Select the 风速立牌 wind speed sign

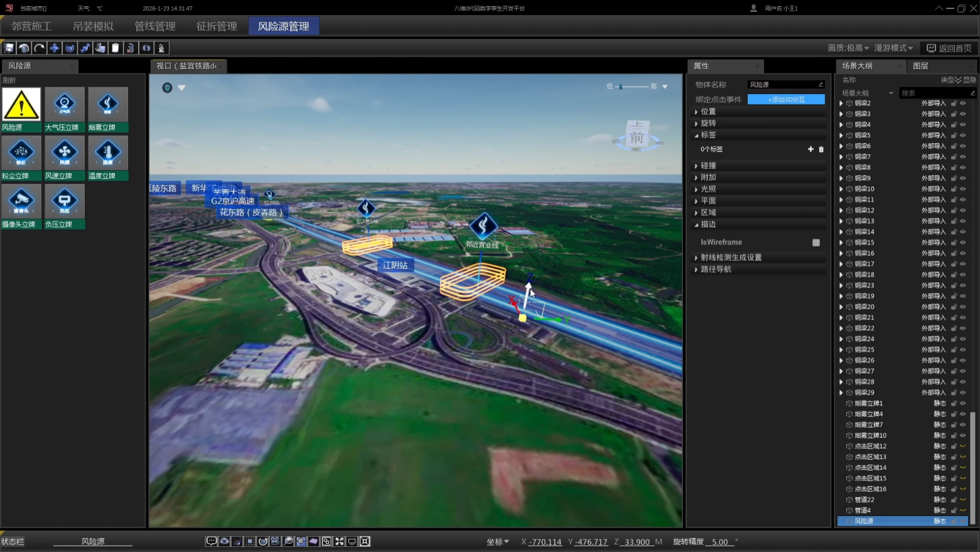click(x=64, y=152)
